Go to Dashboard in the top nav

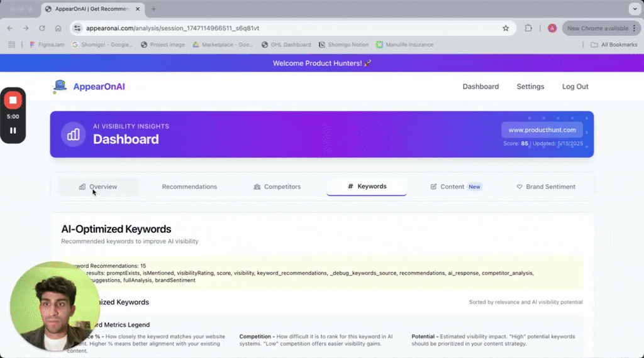pyautogui.click(x=480, y=87)
